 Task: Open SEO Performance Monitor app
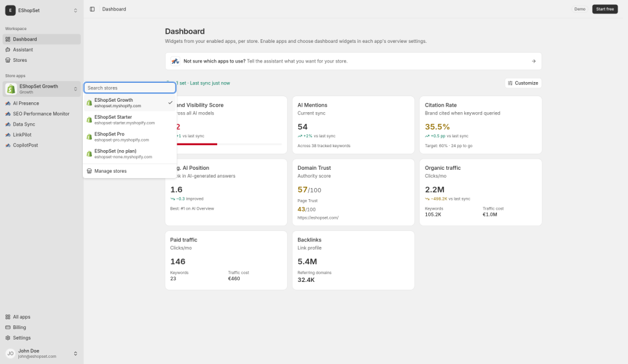click(x=42, y=113)
